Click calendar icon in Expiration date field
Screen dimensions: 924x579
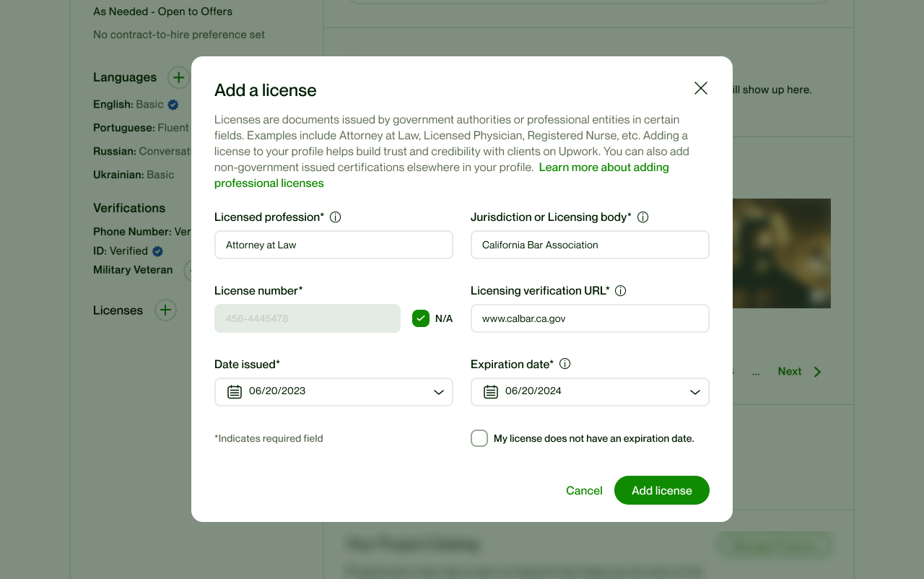(491, 392)
